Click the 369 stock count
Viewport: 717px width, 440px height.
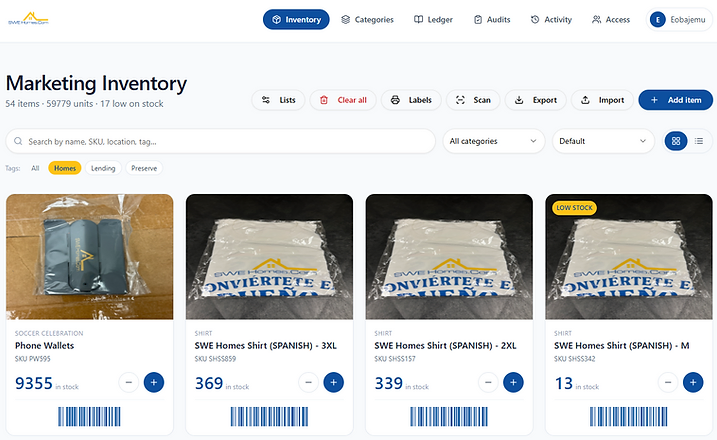(x=209, y=383)
